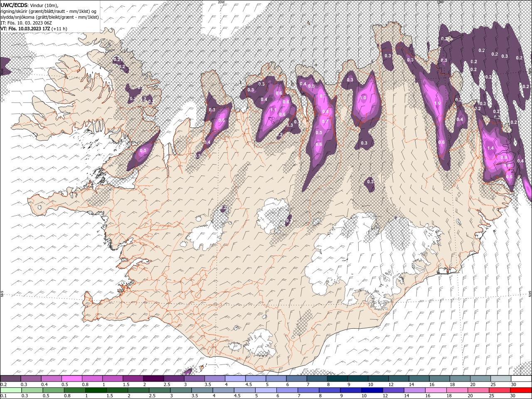Click the dark purple 0.2 legend swatch
Viewport: 532px width, 399px height.
11,379
